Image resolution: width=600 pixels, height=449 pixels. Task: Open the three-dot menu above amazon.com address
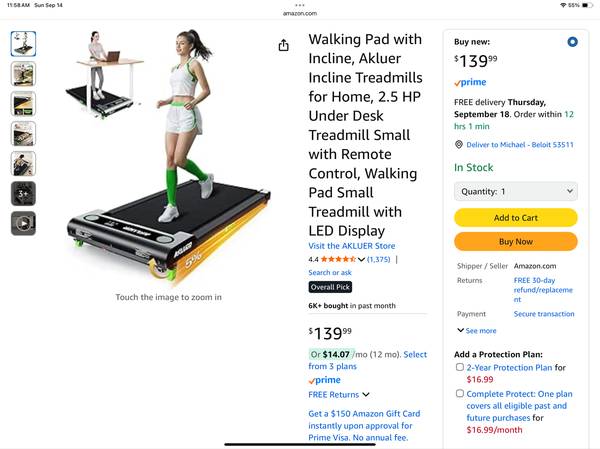pyautogui.click(x=300, y=5)
